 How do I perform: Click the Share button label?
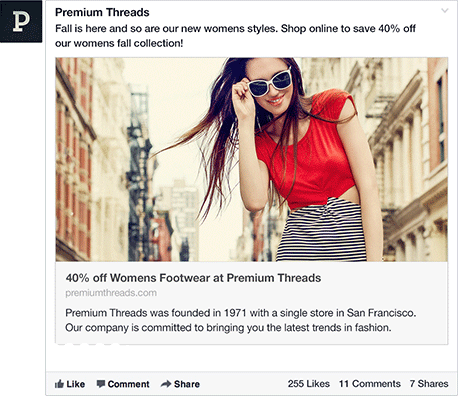coord(187,384)
